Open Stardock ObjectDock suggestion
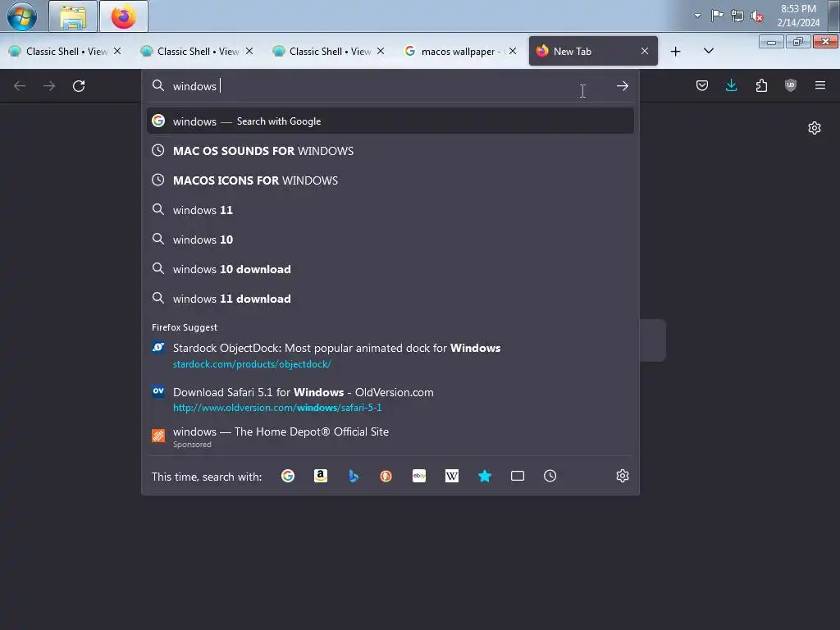The width and height of the screenshot is (840, 630). click(x=390, y=356)
